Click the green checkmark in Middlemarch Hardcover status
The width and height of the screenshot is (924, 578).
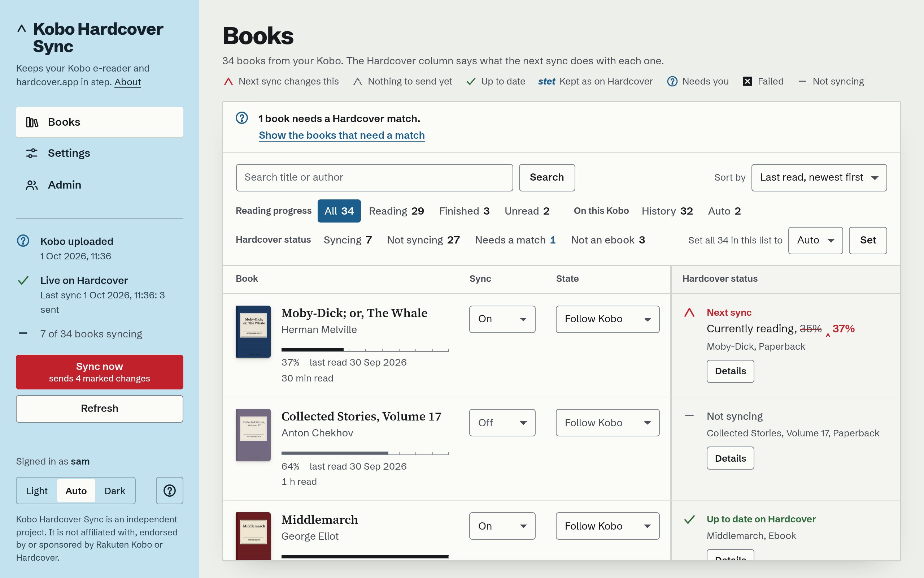[689, 519]
